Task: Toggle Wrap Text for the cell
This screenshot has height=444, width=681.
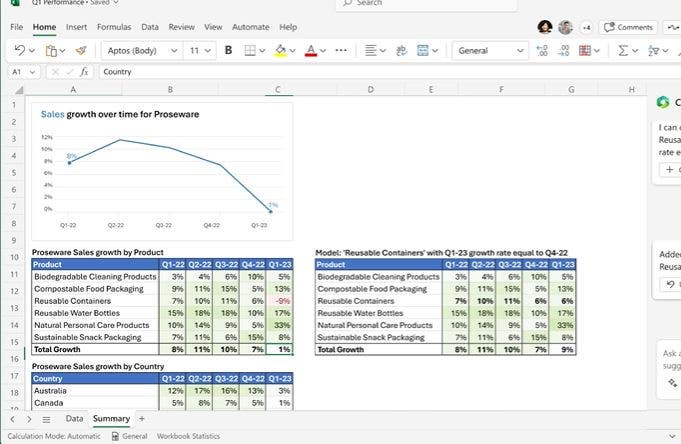Action: (x=400, y=50)
